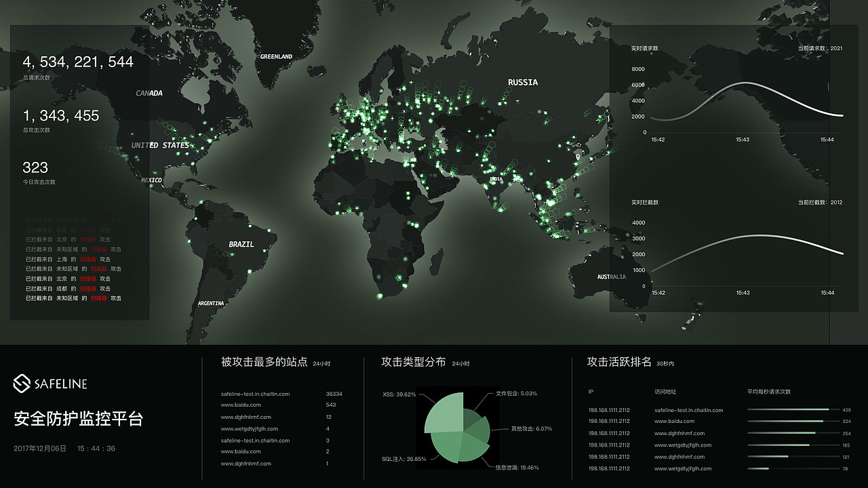Click the log entry mentioning 上海

(68, 259)
